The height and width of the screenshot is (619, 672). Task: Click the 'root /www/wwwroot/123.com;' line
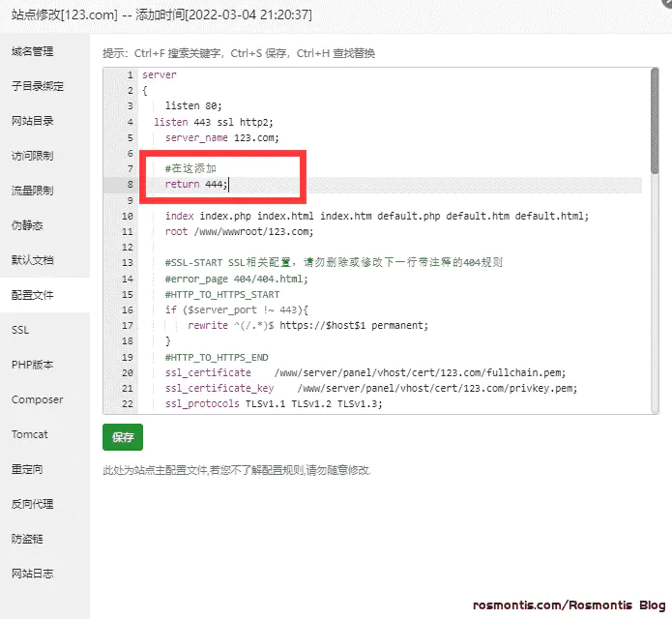239,231
